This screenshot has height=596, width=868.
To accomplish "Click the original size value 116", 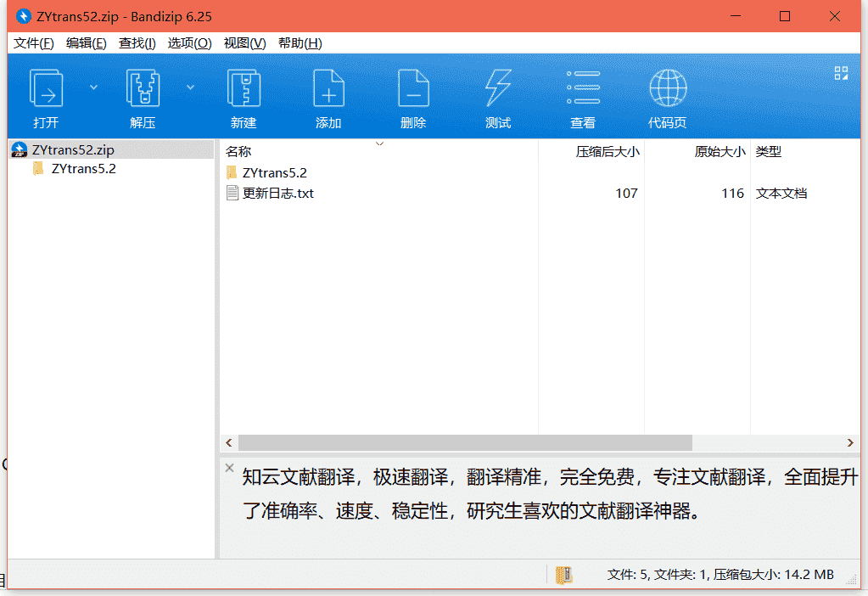I will click(x=732, y=194).
